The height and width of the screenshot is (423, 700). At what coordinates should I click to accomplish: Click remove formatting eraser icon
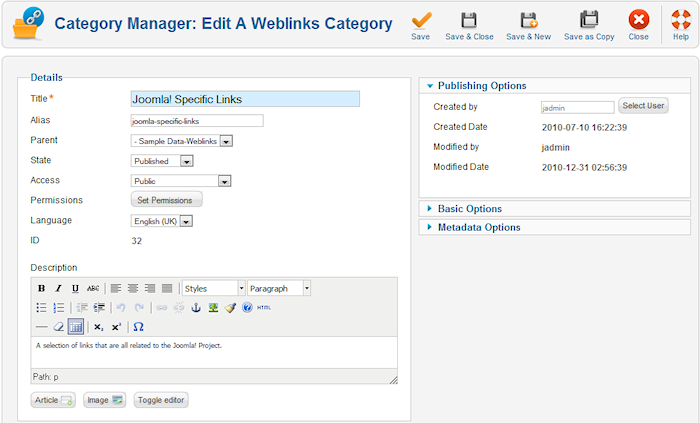(58, 327)
